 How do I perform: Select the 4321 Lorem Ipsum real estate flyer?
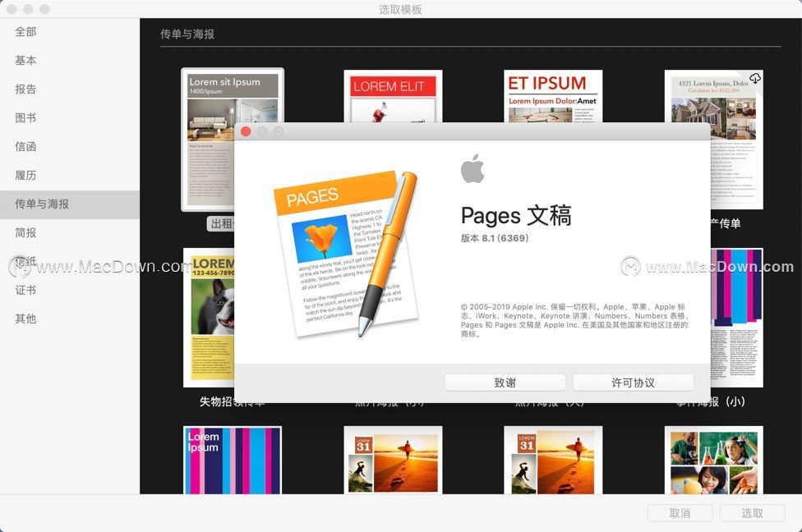[x=713, y=97]
